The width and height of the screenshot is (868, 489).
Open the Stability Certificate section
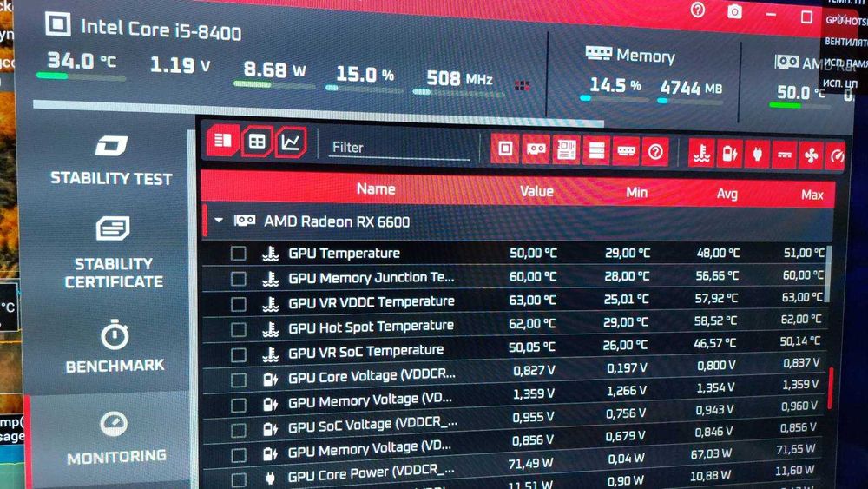113,253
